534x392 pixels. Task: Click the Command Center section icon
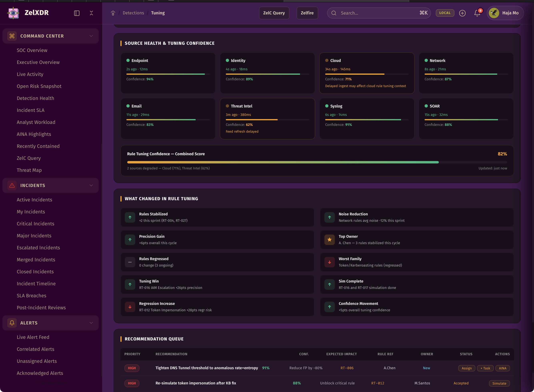pyautogui.click(x=12, y=36)
